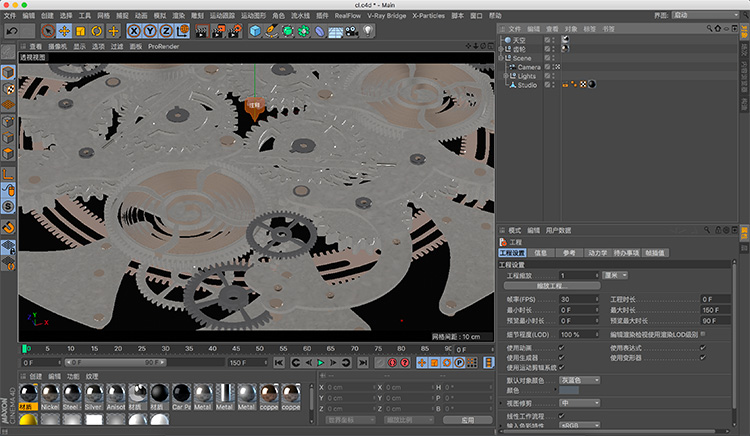The height and width of the screenshot is (436, 750).
Task: Add a Cube primitive object
Action: (x=255, y=31)
